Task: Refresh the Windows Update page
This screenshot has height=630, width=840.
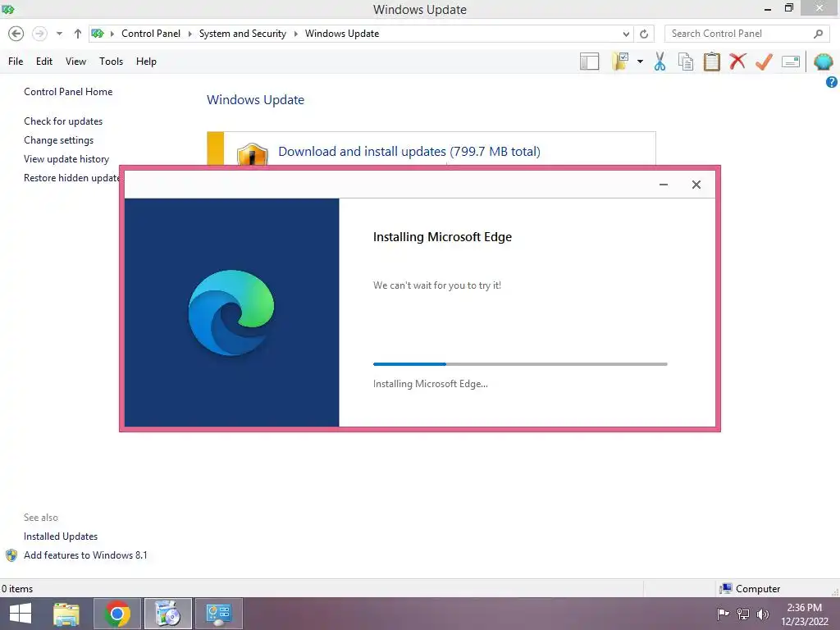Action: click(x=644, y=34)
